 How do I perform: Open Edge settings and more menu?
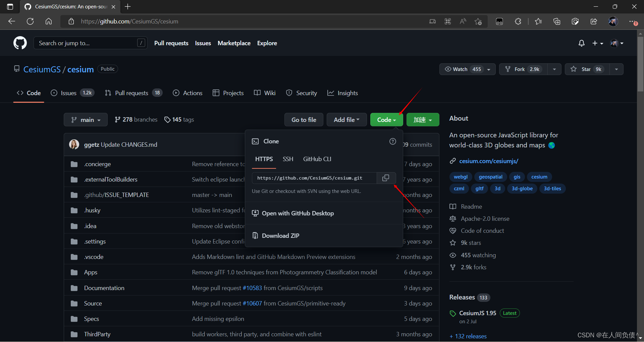click(x=633, y=21)
